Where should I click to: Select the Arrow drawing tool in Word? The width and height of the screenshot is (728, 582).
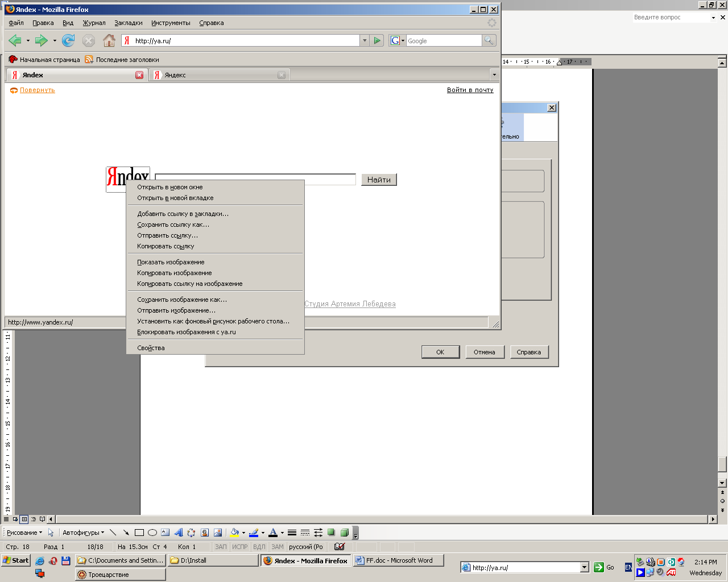(x=126, y=533)
